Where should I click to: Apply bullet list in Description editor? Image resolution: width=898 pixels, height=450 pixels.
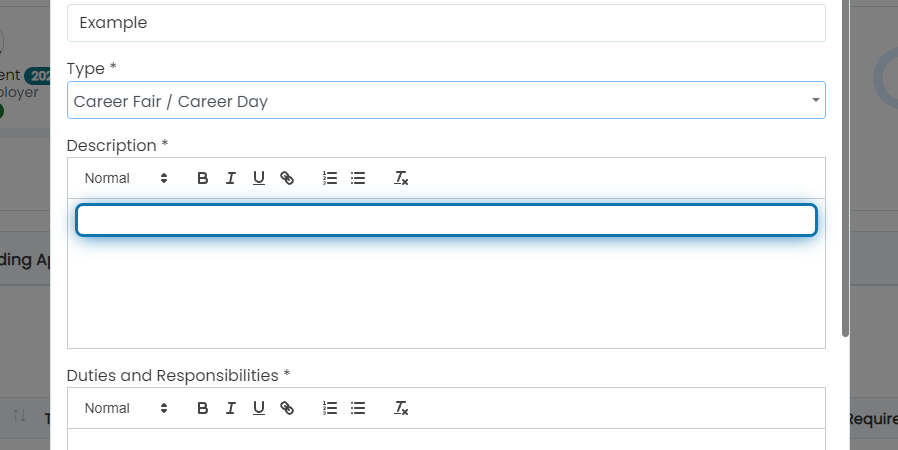click(358, 178)
